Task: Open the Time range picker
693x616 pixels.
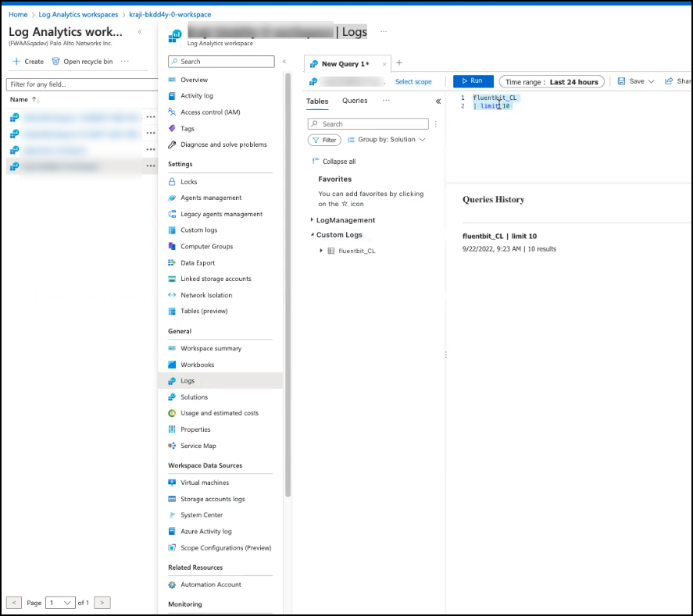Action: (552, 82)
